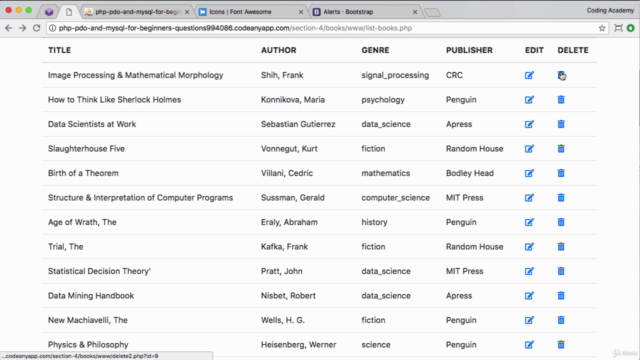Viewport: 640px width, 360px height.
Task: Click the AUTHOR column header
Action: pos(279,50)
